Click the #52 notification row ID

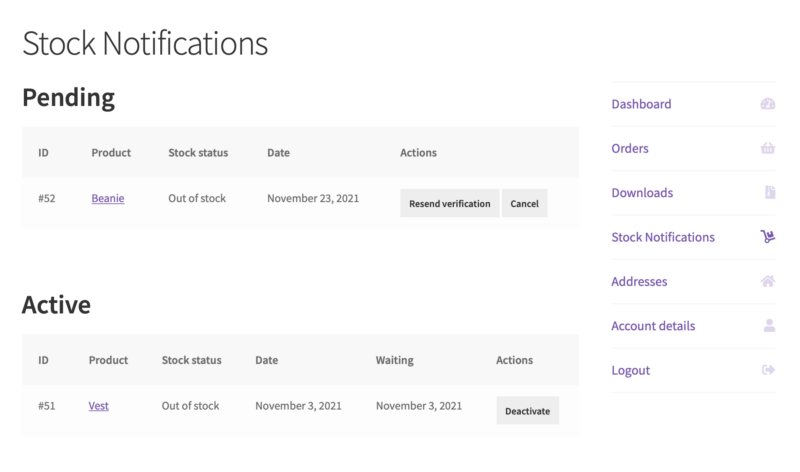46,198
